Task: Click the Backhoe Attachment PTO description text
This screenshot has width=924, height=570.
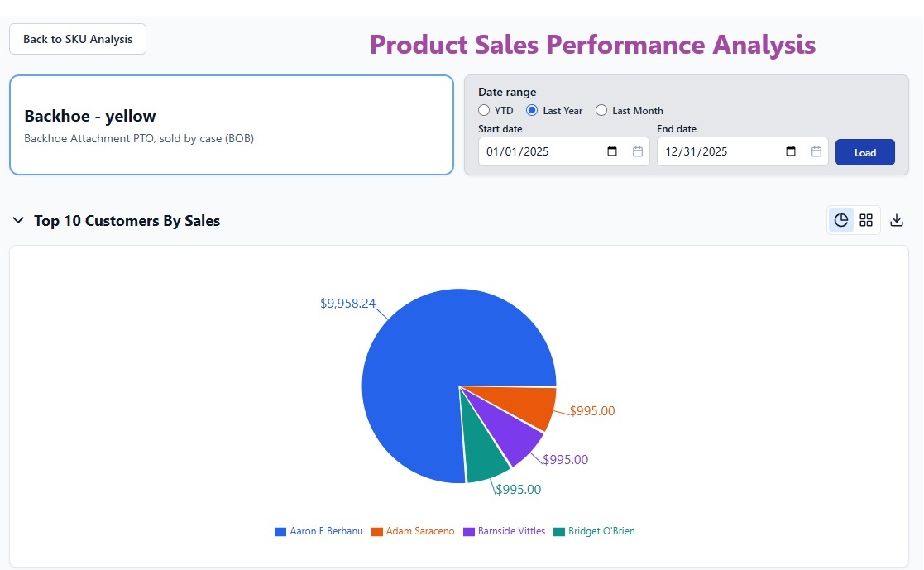Action: coord(139,138)
